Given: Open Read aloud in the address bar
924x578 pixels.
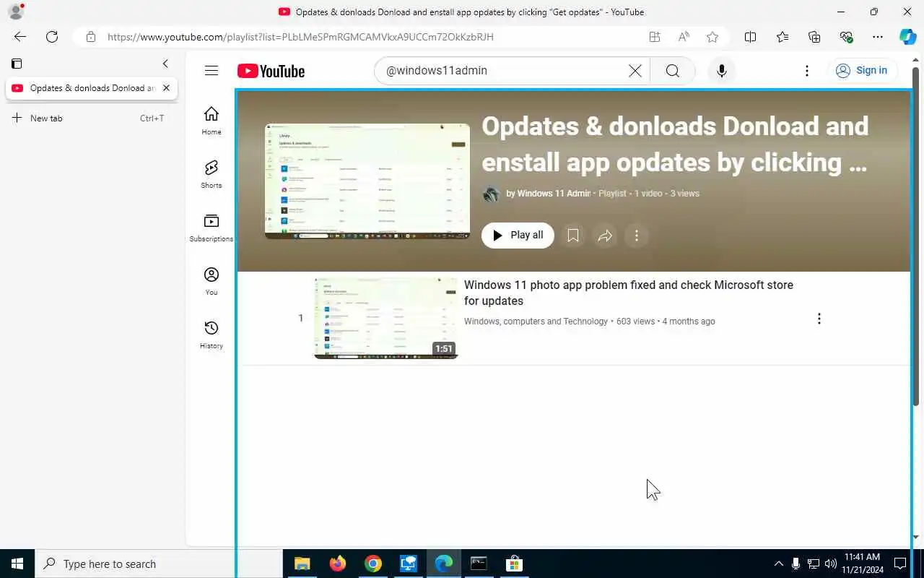Looking at the screenshot, I should point(684,37).
